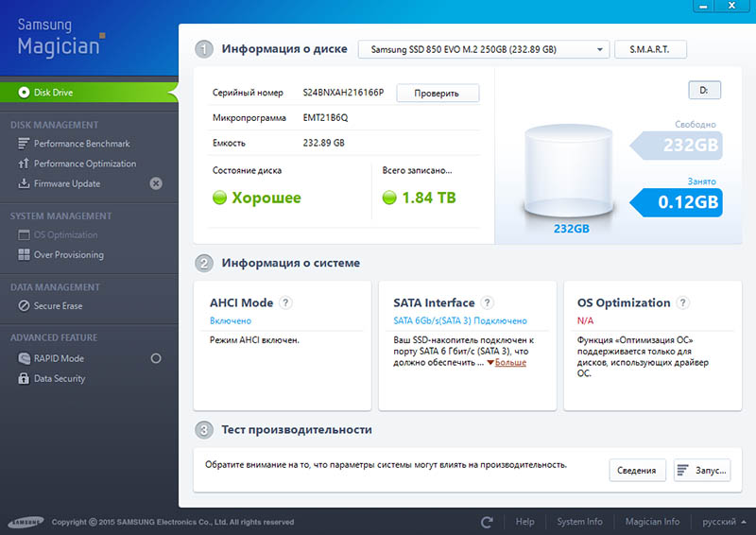Open Magician Info from footer
This screenshot has width=756, height=535.
point(652,522)
